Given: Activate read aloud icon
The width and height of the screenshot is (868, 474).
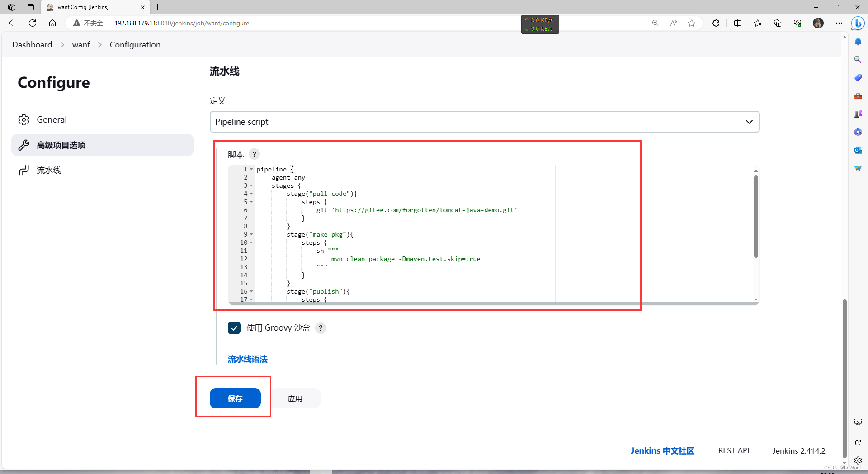Looking at the screenshot, I should pos(674,23).
